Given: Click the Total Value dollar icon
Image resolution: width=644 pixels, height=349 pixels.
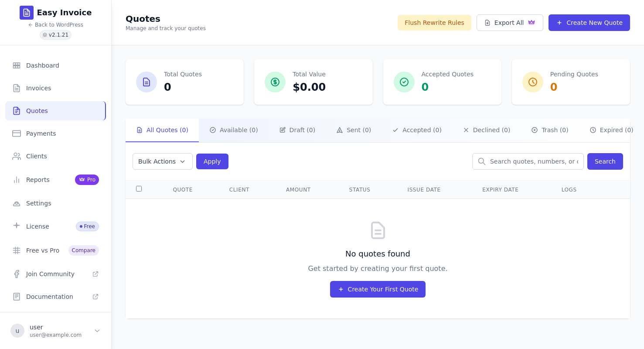Looking at the screenshot, I should (x=275, y=82).
